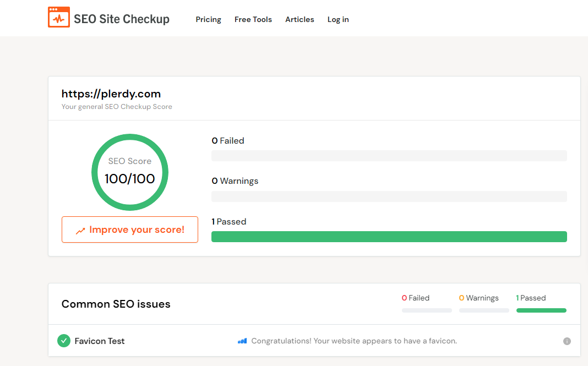The height and width of the screenshot is (366, 588).
Task: Click the blue bar-chart icon beside Congratulations message
Action: point(242,341)
